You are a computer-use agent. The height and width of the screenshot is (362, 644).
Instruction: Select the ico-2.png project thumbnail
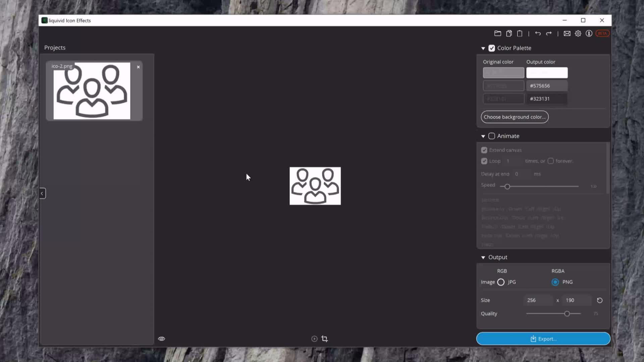[92, 91]
